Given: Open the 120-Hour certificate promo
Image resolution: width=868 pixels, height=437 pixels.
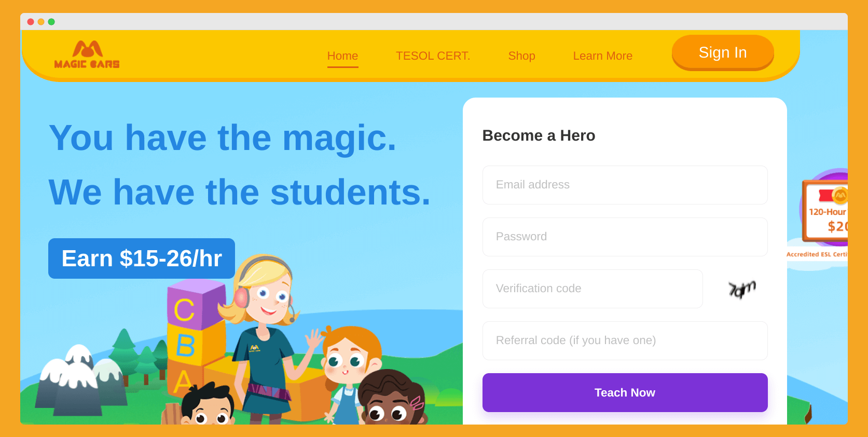Looking at the screenshot, I should pos(825,213).
